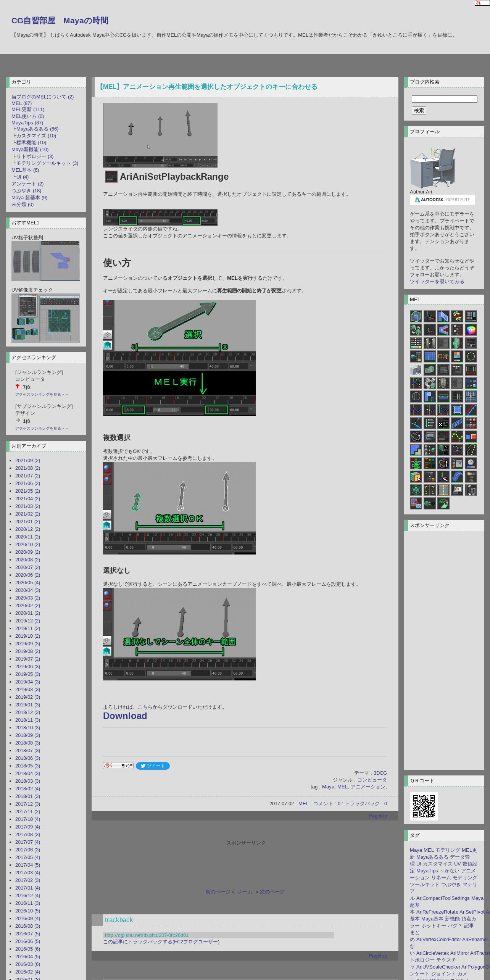
Task: Click the circle with yellow vertices icon
Action: [471, 356]
